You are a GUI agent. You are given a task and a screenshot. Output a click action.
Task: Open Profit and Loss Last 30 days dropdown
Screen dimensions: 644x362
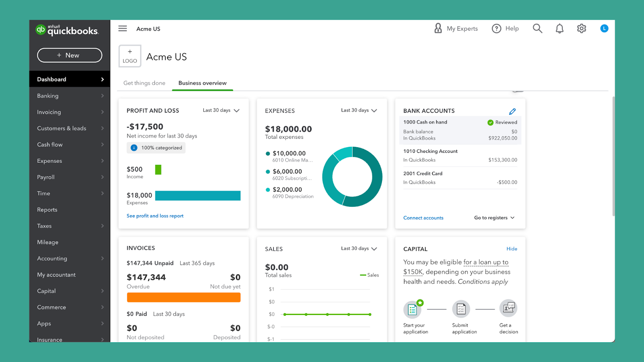coord(221,110)
